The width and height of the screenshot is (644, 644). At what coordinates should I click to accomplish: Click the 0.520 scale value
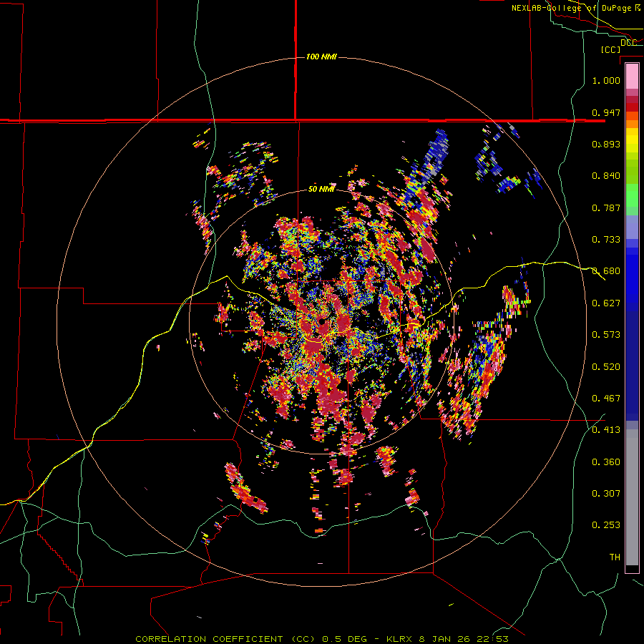pyautogui.click(x=606, y=367)
